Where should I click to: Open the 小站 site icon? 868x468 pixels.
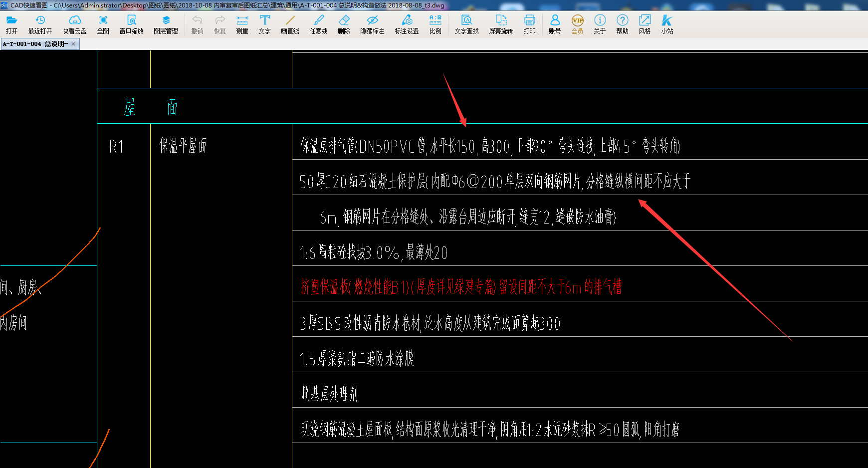point(667,24)
